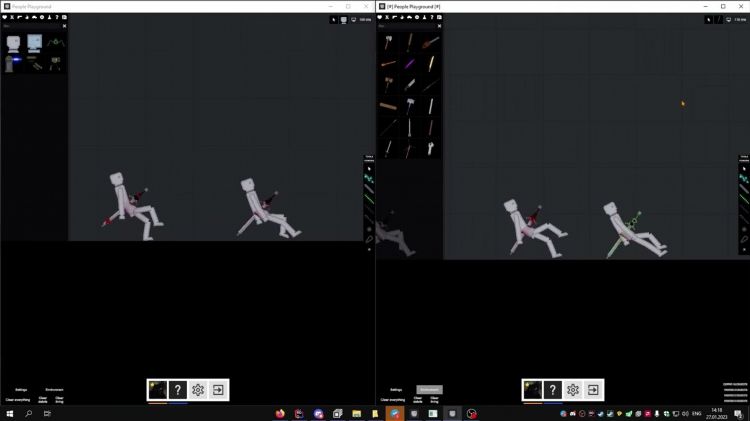Screen dimensions: 750x421
Task: Select the blue-grey sledgehammer item
Action: (x=409, y=106)
